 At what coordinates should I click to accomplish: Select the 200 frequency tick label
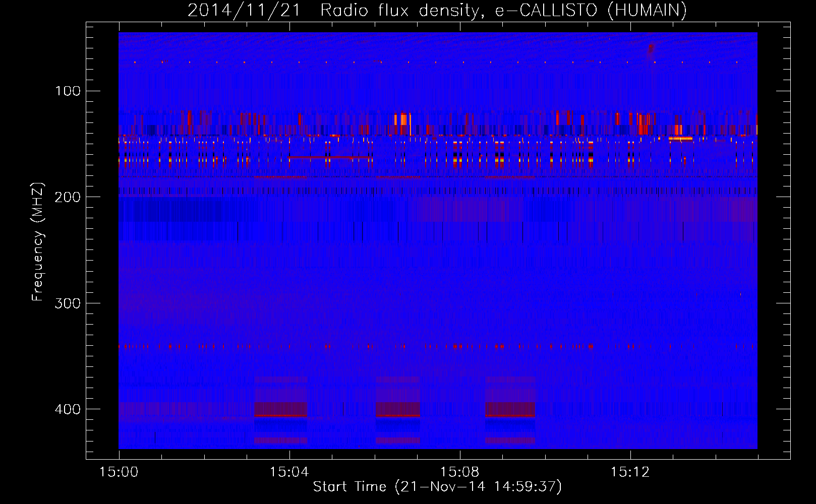[x=68, y=197]
